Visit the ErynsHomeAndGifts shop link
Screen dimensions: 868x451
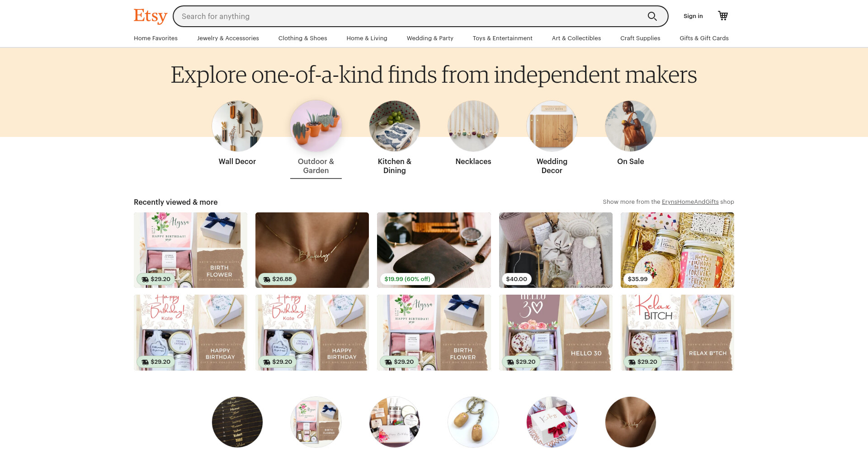click(x=690, y=202)
